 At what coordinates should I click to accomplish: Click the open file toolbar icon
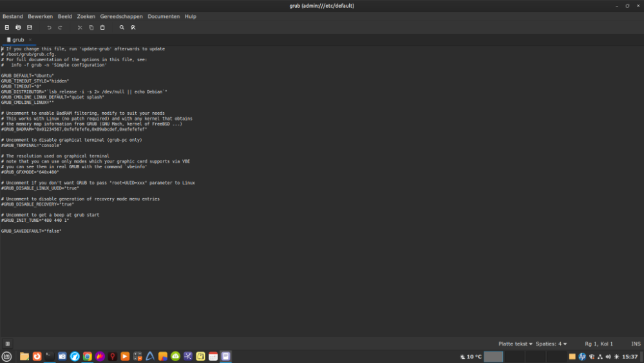[18, 28]
